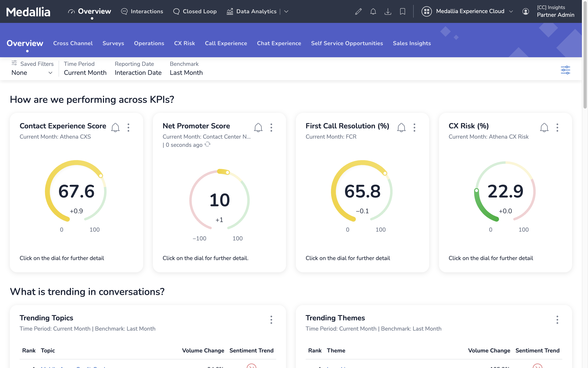Switch to Self Service Opportunities tab
Screen dimensions: 588x368
pos(347,43)
